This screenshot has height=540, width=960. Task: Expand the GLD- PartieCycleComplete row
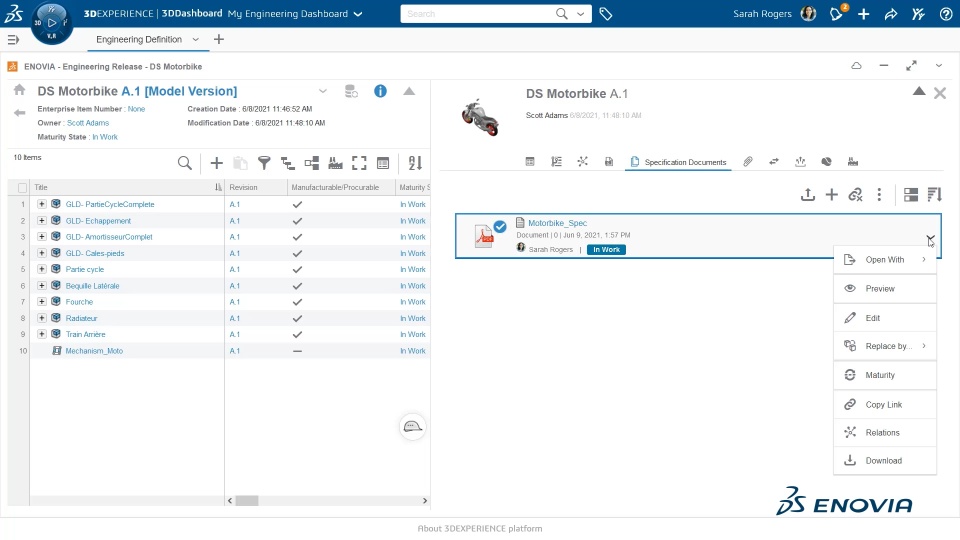(x=42, y=204)
